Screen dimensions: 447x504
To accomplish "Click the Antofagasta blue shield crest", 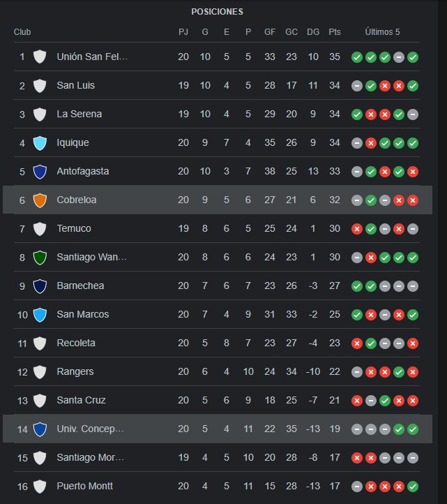I will pos(40,172).
